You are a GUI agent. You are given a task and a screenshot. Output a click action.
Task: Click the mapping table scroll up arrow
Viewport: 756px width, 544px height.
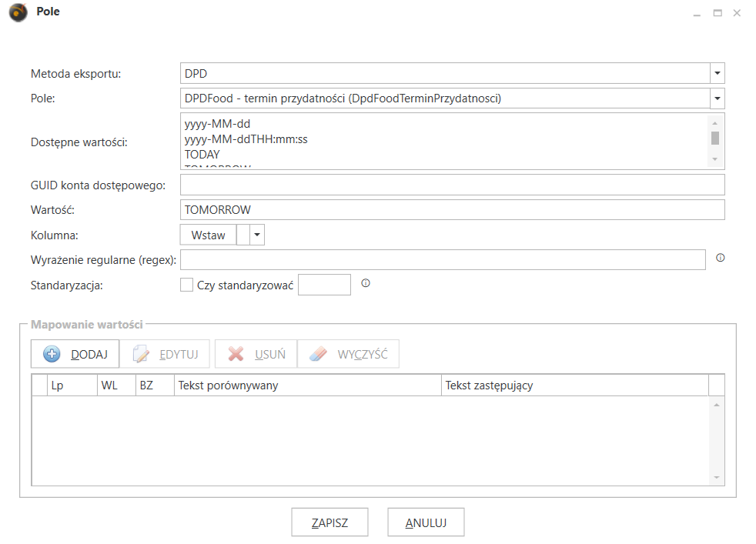point(717,405)
